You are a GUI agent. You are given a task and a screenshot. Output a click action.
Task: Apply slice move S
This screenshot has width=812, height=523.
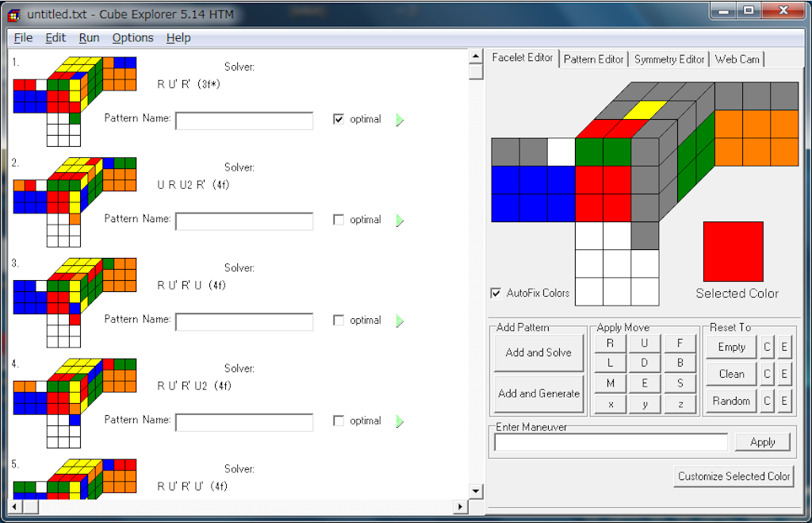pyautogui.click(x=680, y=383)
